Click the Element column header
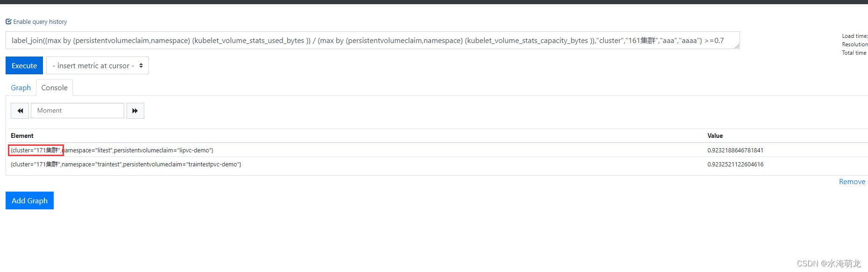Viewport: 868px width, 272px height. tap(22, 136)
